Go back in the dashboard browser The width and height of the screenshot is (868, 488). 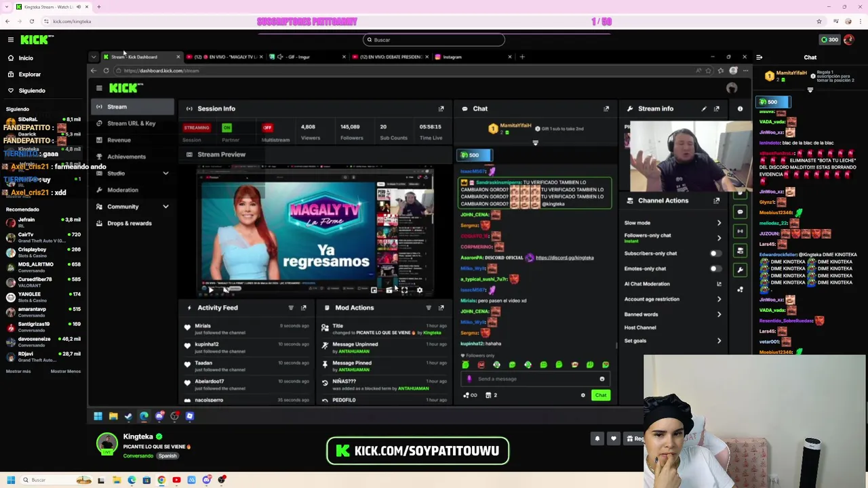pos(94,70)
